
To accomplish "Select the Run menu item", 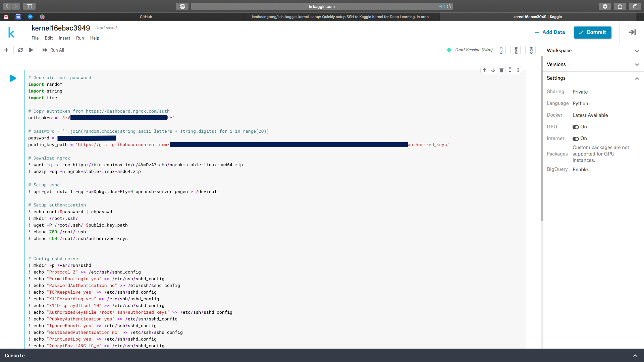I will click(80, 38).
